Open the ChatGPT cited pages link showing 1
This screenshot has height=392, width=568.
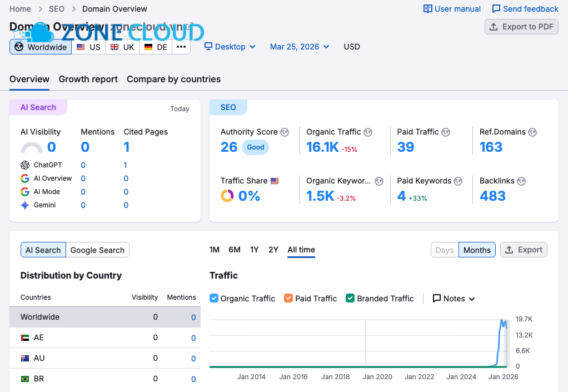click(126, 165)
